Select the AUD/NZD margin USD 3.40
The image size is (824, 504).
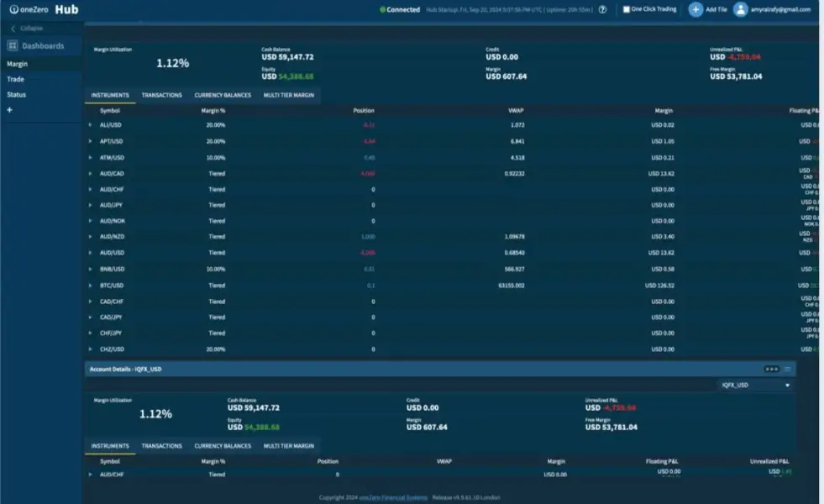[x=663, y=237]
